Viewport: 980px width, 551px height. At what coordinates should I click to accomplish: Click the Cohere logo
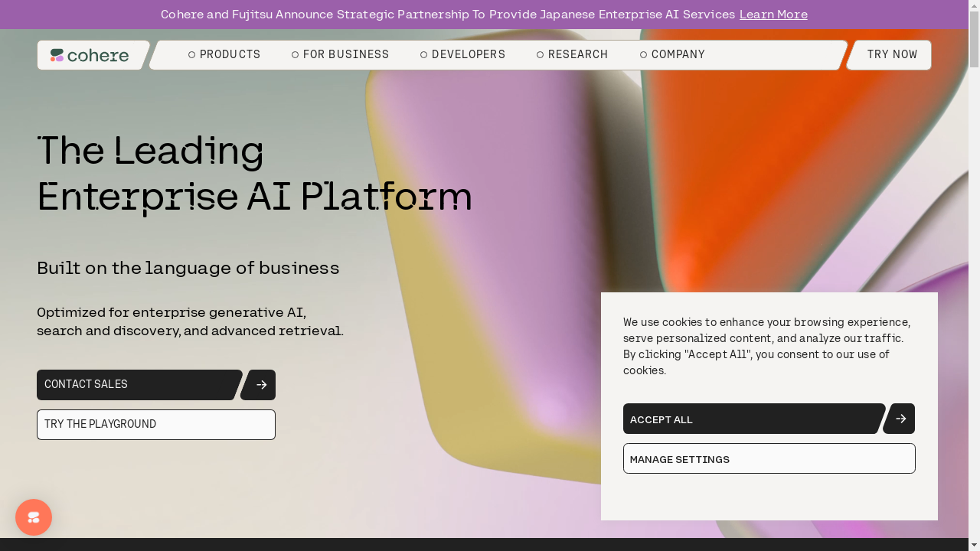[x=90, y=55]
